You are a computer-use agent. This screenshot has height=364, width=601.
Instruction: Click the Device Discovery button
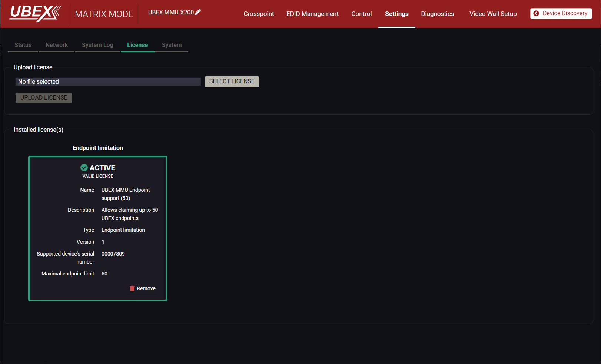click(x=561, y=13)
